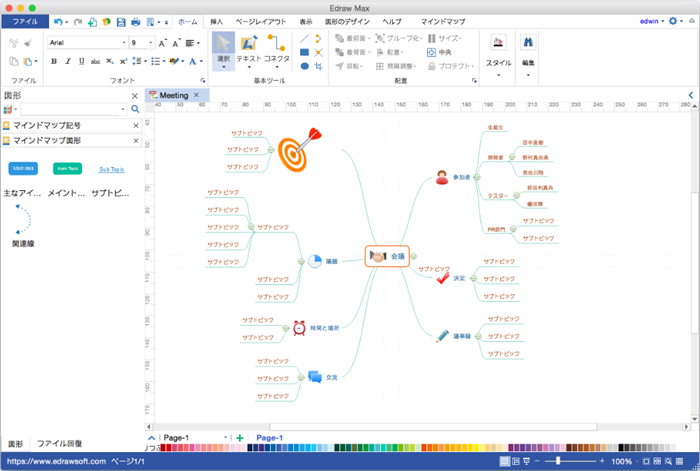Click the New document icon
The height and width of the screenshot is (471, 700).
point(92,22)
